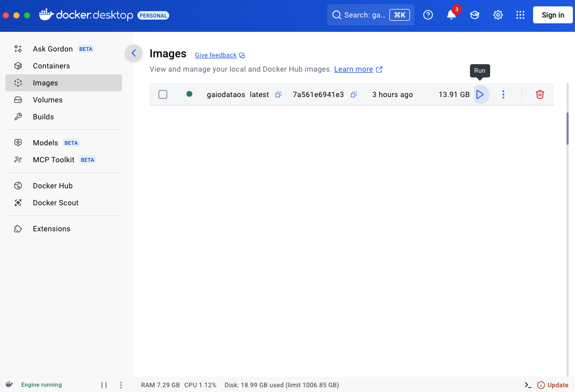Click the gaiodataos image name
This screenshot has width=575, height=392.
click(x=226, y=94)
